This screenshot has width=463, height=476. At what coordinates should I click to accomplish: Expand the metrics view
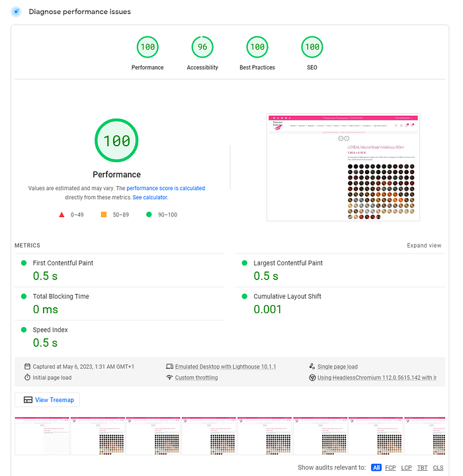pos(424,246)
